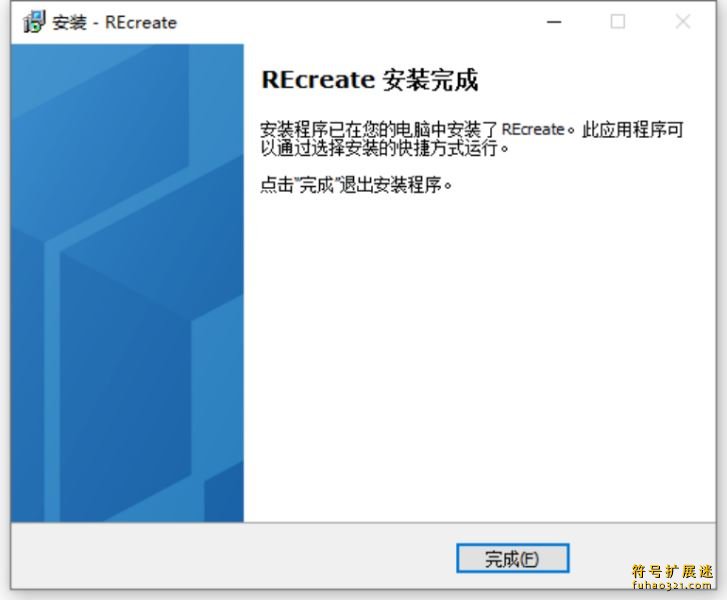The image size is (727, 600).
Task: Click the 完成(F) finish button
Action: coord(512,558)
